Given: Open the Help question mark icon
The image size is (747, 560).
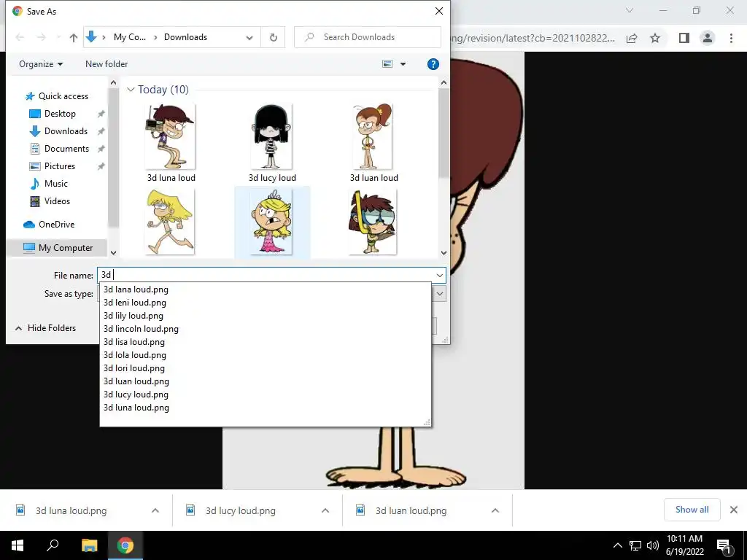Looking at the screenshot, I should tap(433, 64).
